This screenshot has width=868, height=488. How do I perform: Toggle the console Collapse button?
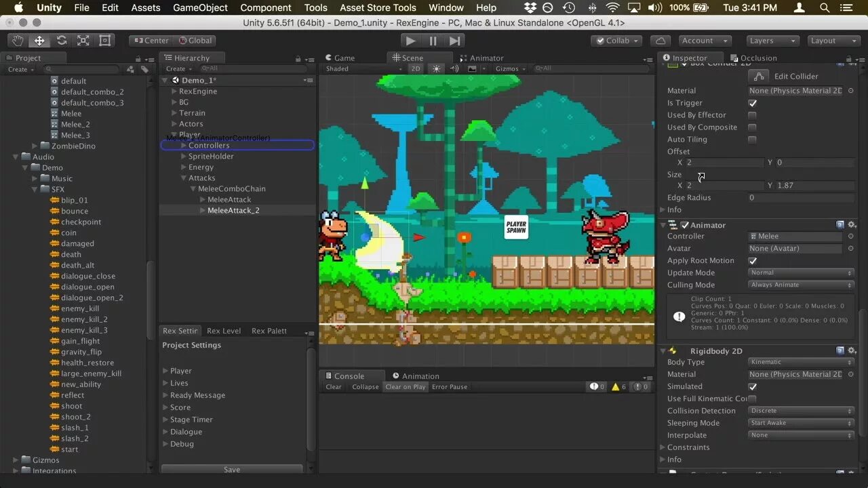(365, 387)
